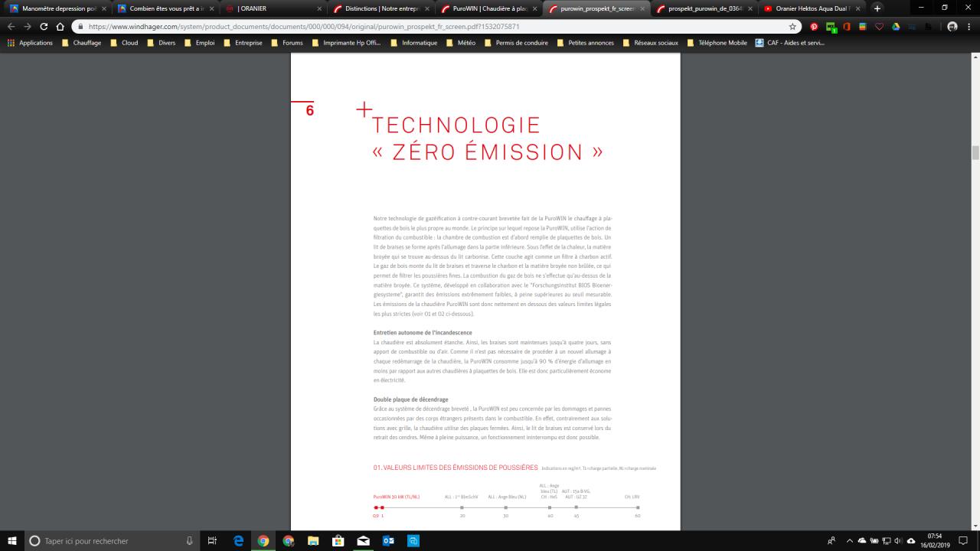
Task: Switch to the ORANIER tab
Action: 273,8
